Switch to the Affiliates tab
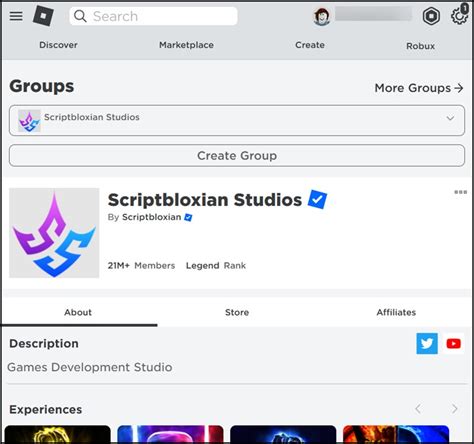Screen dimensions: 474x444 coord(396,312)
